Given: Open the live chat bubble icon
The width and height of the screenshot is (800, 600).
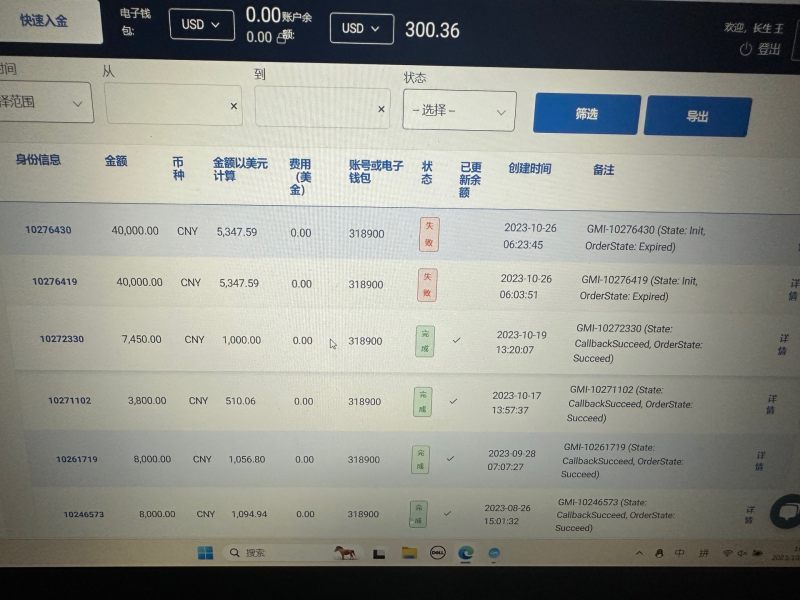Looking at the screenshot, I should [787, 512].
